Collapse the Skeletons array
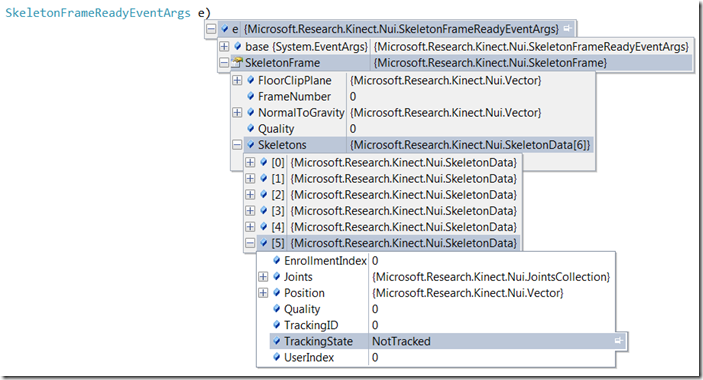The image size is (703, 380). [x=237, y=145]
